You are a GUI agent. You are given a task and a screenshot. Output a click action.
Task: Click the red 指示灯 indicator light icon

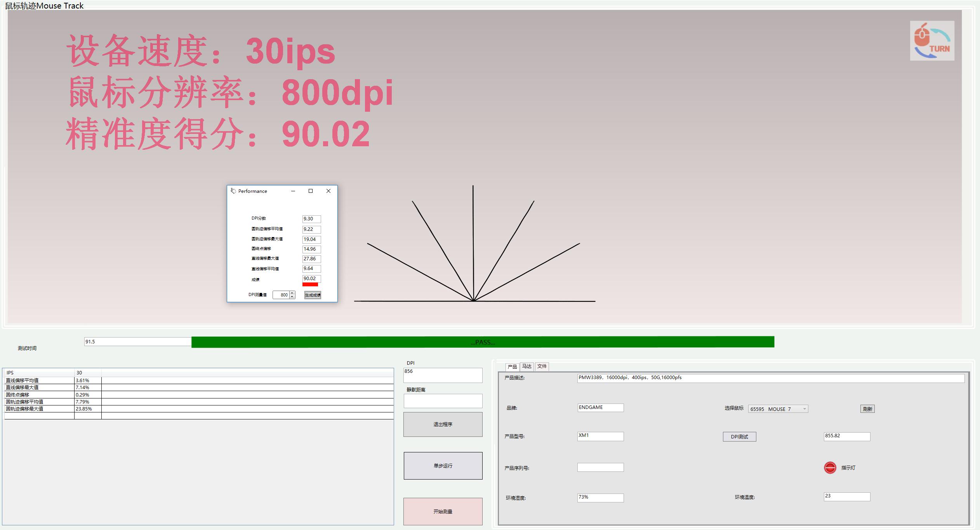[x=830, y=468]
